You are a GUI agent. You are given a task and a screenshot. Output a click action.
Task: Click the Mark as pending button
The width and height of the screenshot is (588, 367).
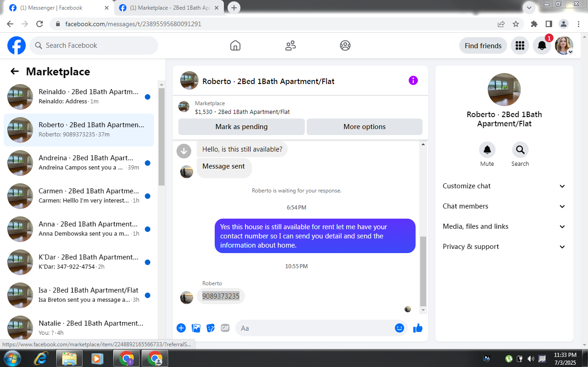241,127
